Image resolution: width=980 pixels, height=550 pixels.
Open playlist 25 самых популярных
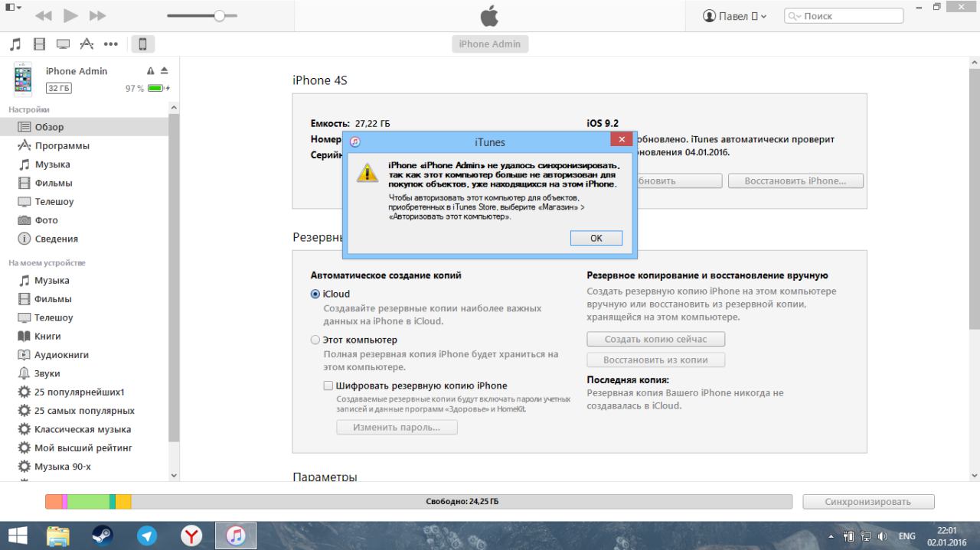click(84, 411)
